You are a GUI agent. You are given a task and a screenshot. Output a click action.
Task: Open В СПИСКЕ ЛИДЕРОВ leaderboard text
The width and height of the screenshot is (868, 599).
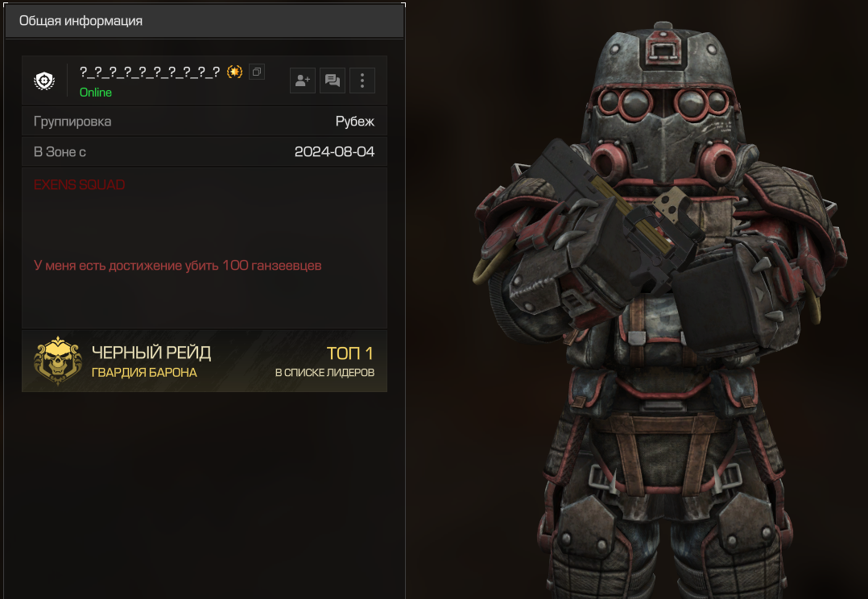coord(325,373)
